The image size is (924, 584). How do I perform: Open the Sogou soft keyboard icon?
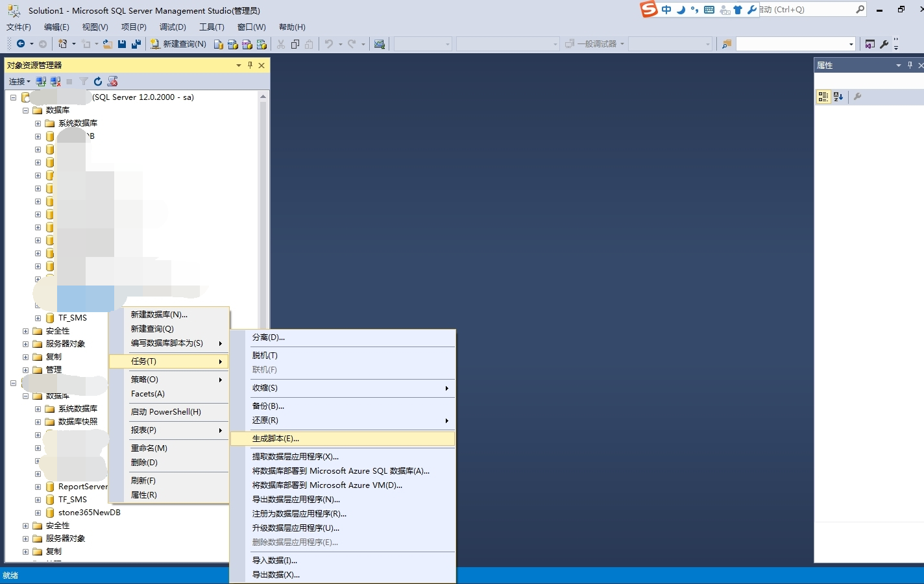(x=709, y=10)
